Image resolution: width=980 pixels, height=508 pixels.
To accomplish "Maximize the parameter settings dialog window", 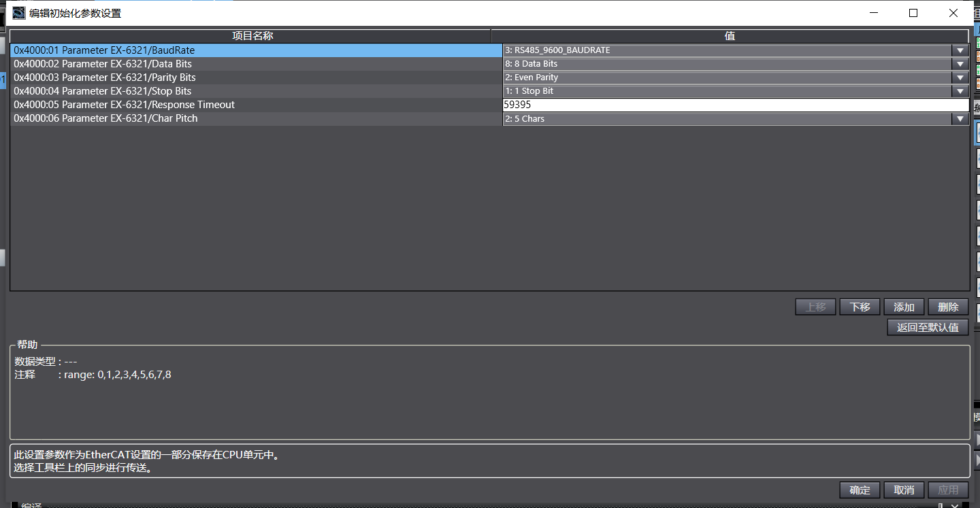I will pyautogui.click(x=913, y=13).
